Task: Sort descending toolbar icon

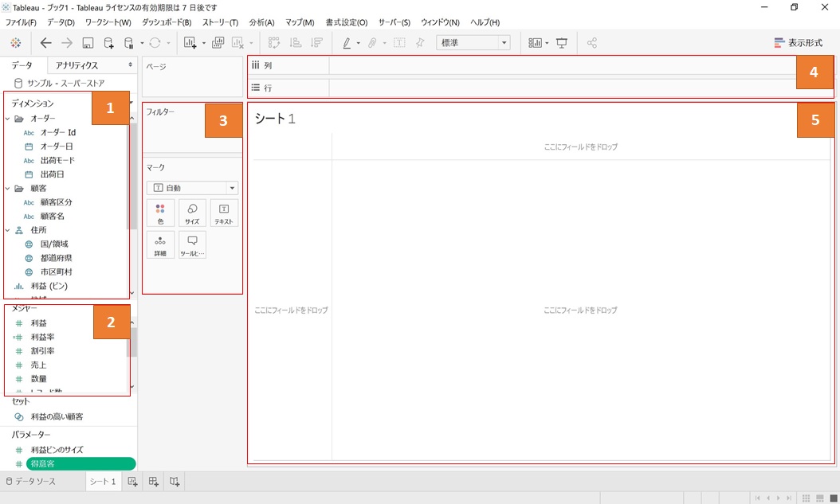Action: tap(316, 43)
